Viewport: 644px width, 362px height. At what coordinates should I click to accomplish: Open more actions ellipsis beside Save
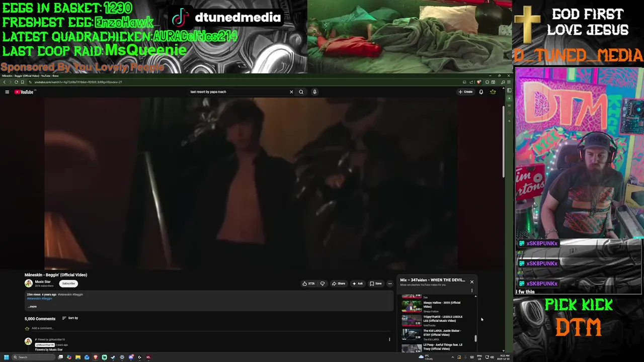pyautogui.click(x=389, y=284)
